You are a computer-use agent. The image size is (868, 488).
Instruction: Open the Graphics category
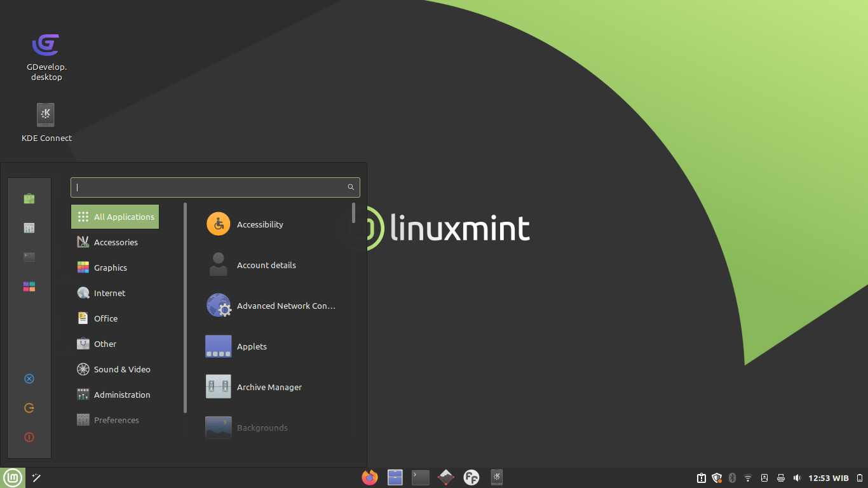(115, 268)
